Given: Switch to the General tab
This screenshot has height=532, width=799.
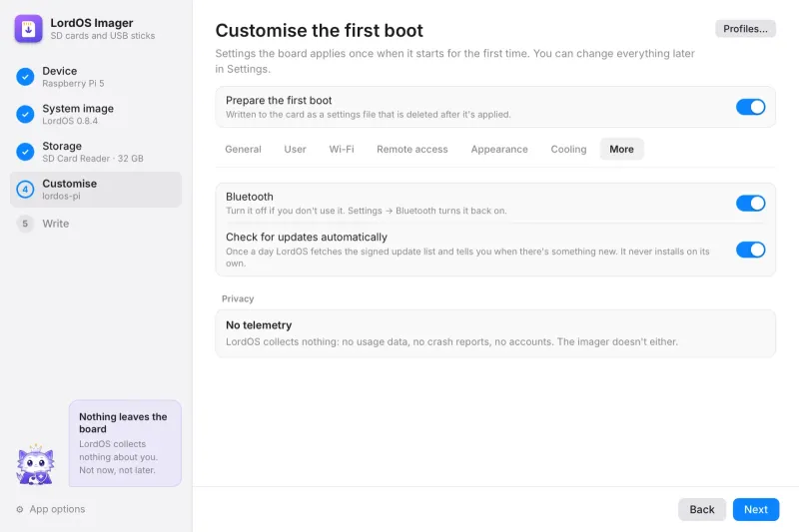Looking at the screenshot, I should [x=243, y=149].
